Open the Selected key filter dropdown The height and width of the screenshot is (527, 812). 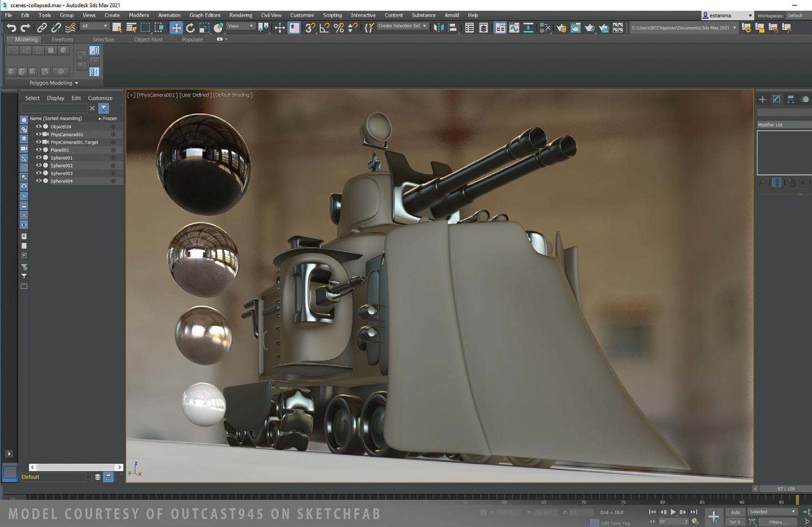coord(772,512)
